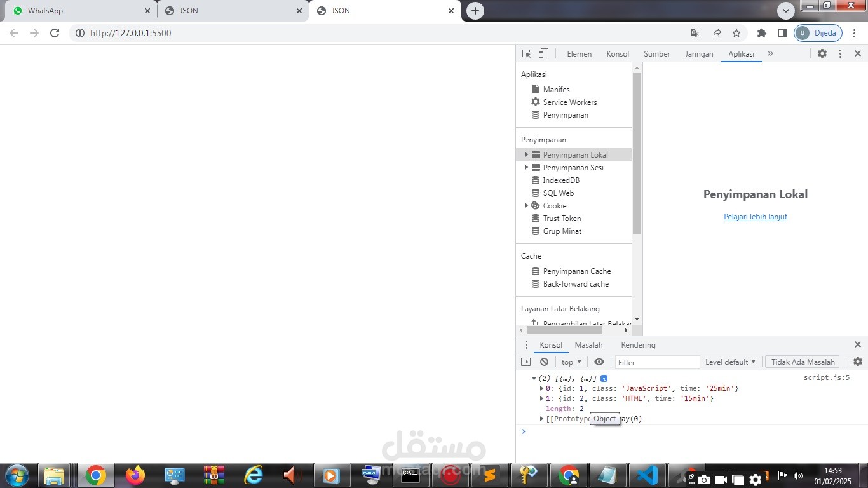
Task: Toggle the live expression eye icon
Action: click(599, 362)
